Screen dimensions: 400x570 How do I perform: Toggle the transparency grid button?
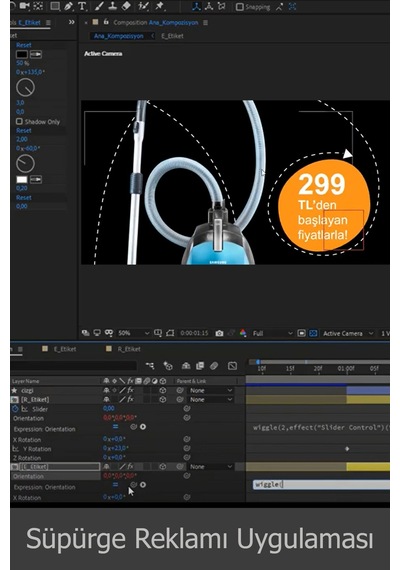pos(313,333)
